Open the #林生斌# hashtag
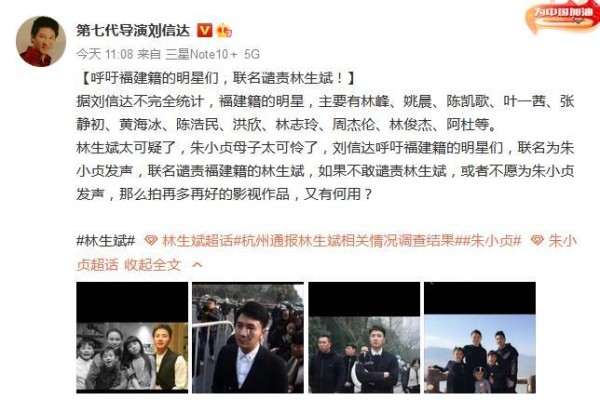This screenshot has width=600, height=400. coord(106,241)
